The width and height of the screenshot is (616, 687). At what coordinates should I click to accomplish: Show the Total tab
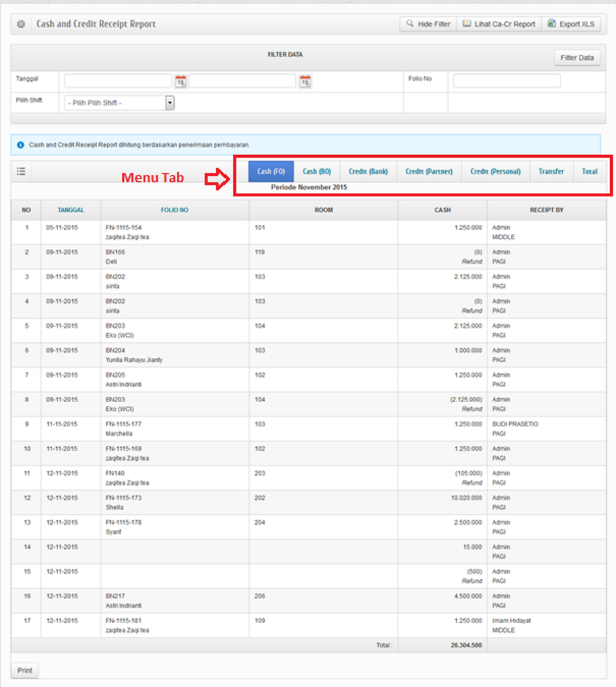[x=589, y=171]
